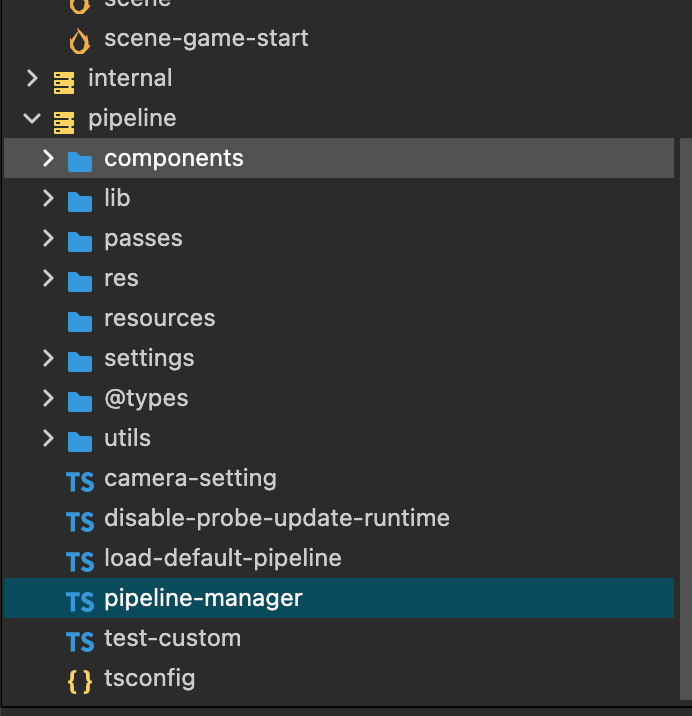
Task: Select the lib folder label
Action: click(x=117, y=198)
